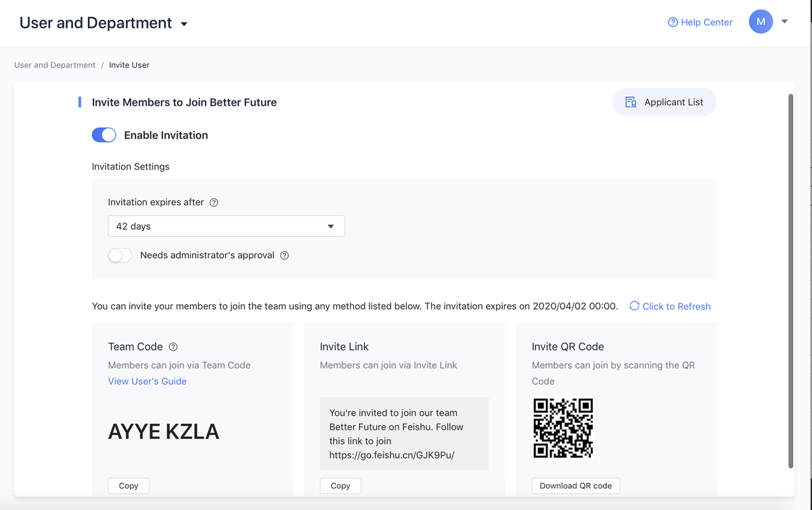Click 'Members can join via Invite Link' text
Image resolution: width=812 pixels, height=510 pixels.
tap(388, 365)
